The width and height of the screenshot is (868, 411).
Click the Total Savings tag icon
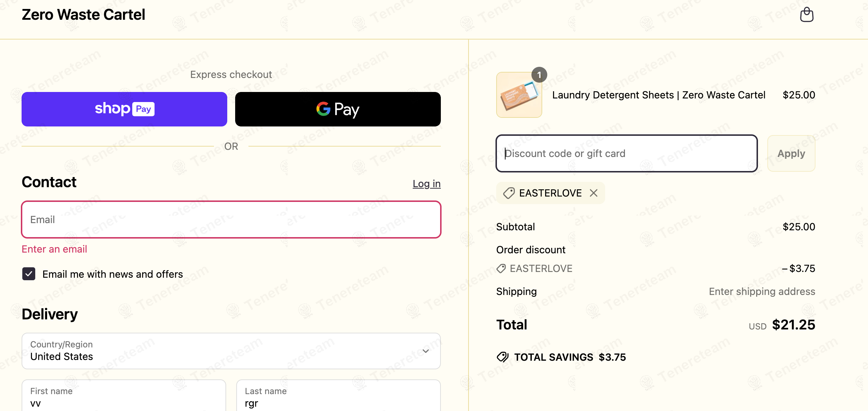coord(503,357)
